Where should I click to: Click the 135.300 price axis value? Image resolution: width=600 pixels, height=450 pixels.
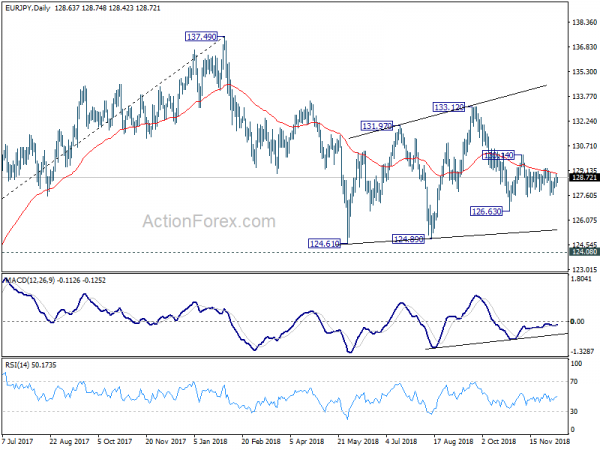click(x=584, y=72)
